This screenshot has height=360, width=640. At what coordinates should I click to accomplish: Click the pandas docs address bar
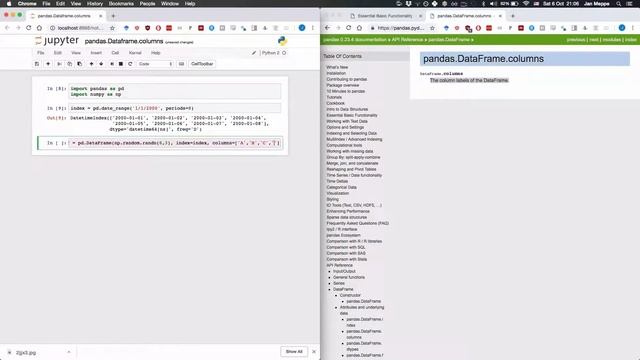coord(399,28)
